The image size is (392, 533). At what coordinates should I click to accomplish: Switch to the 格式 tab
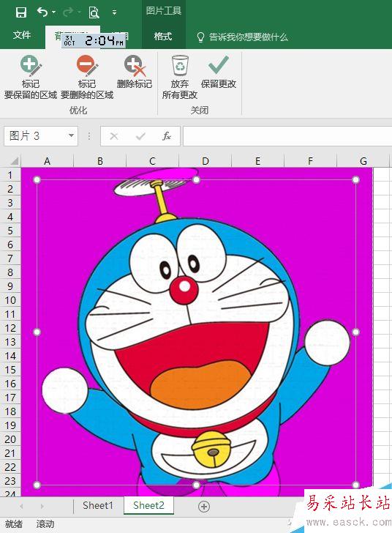[162, 37]
